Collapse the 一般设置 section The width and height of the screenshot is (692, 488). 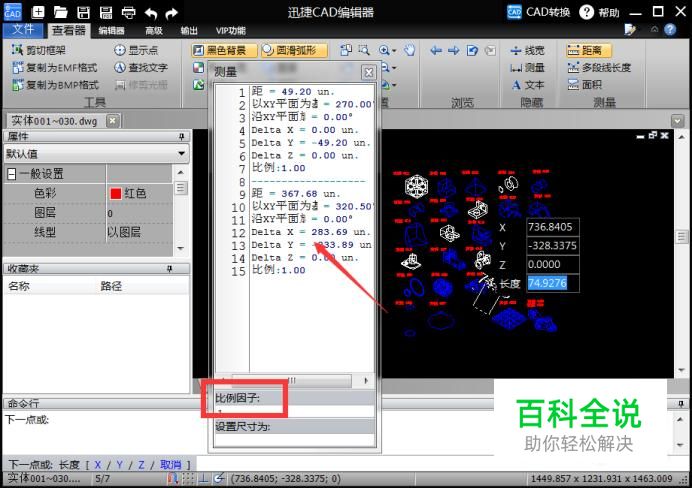[12, 174]
